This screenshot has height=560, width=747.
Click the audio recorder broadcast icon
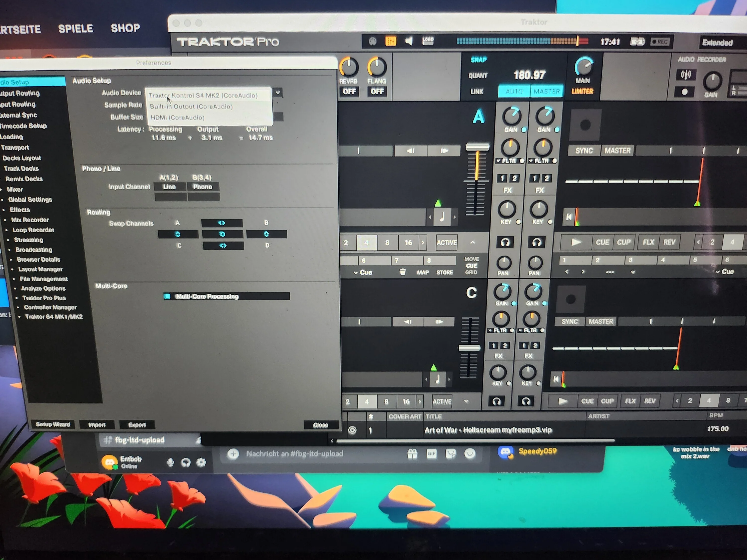[x=685, y=75]
